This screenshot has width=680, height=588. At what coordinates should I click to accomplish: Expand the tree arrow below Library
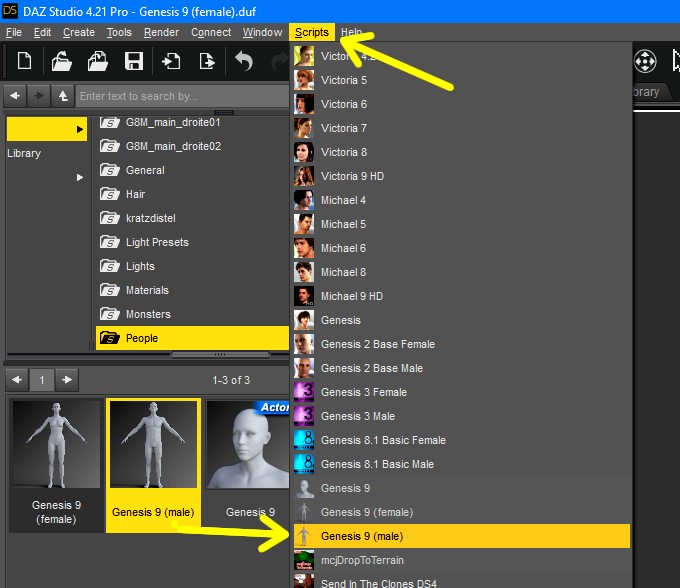pyautogui.click(x=79, y=177)
